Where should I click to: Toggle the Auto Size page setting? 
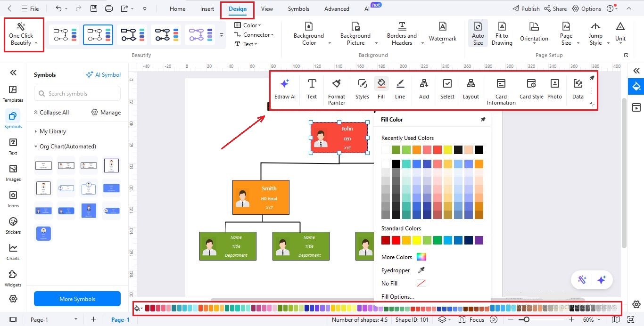[478, 33]
